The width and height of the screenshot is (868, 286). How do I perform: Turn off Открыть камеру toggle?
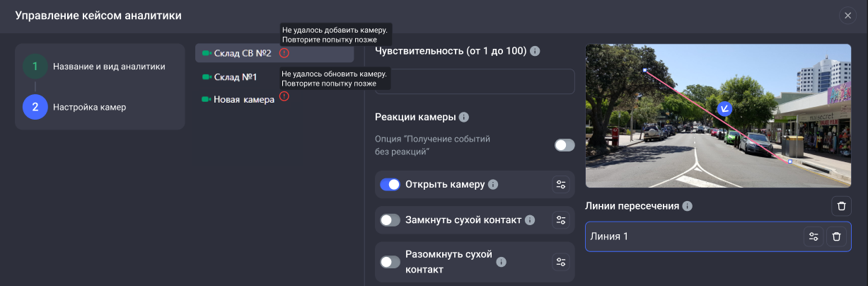(x=390, y=185)
